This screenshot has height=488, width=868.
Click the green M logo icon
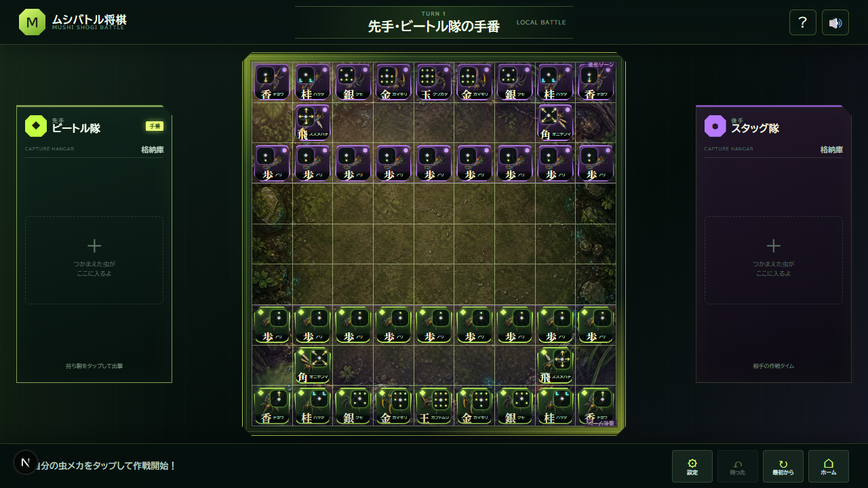coord(32,22)
